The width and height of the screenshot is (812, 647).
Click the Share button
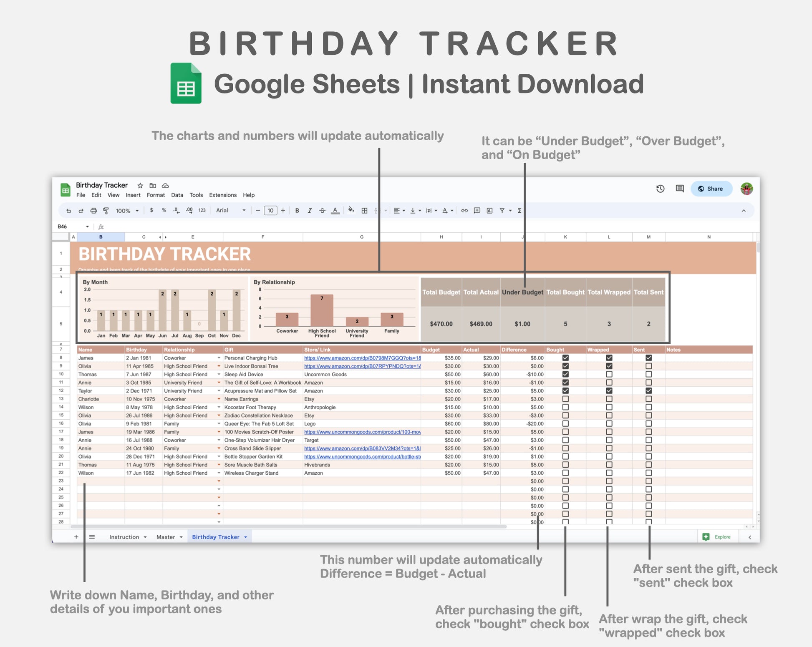[x=711, y=189]
